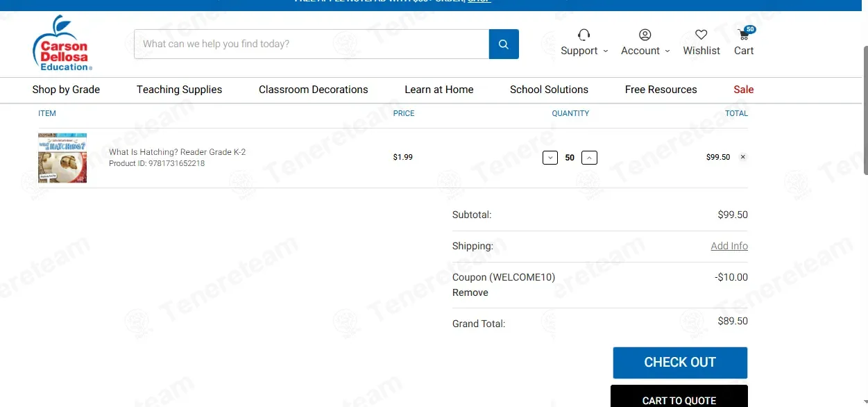This screenshot has width=868, height=407.
Task: Open the Support headset icon
Action: pyautogui.click(x=584, y=35)
